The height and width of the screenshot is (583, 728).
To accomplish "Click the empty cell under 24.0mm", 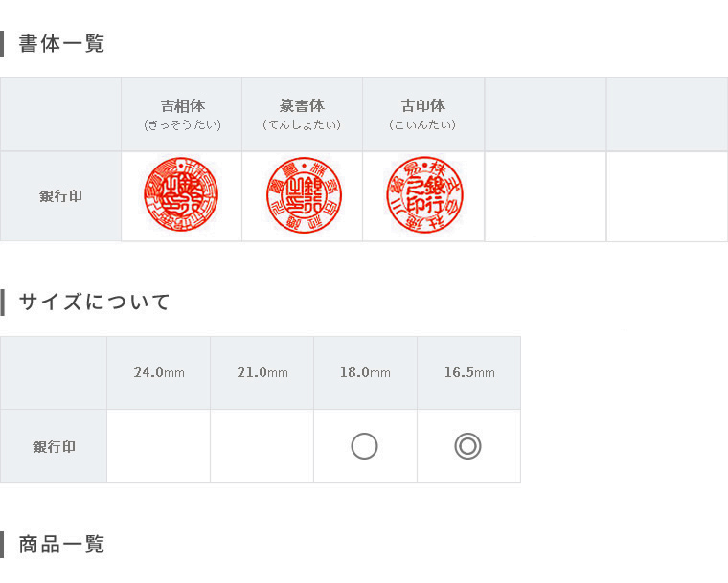I will (x=159, y=446).
